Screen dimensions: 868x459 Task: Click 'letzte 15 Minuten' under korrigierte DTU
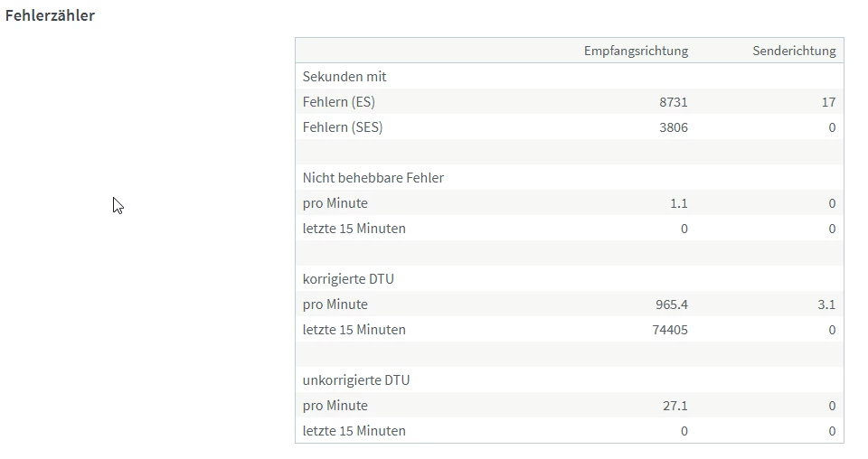354,330
